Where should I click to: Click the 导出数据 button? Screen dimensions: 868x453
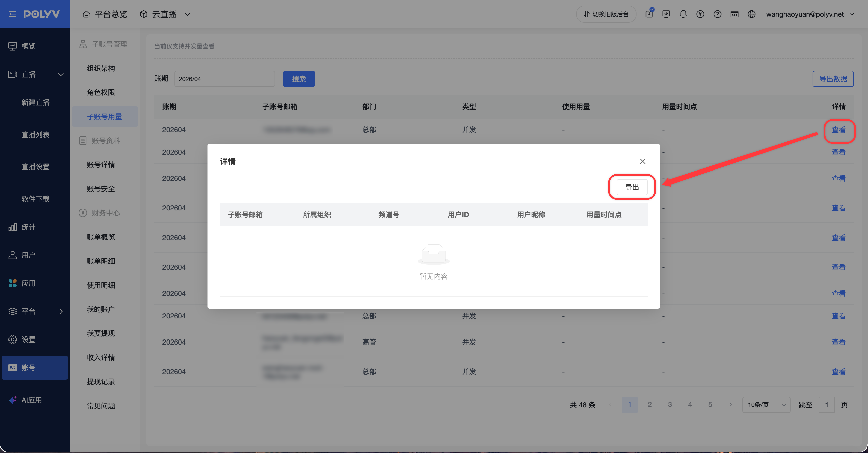coord(833,79)
